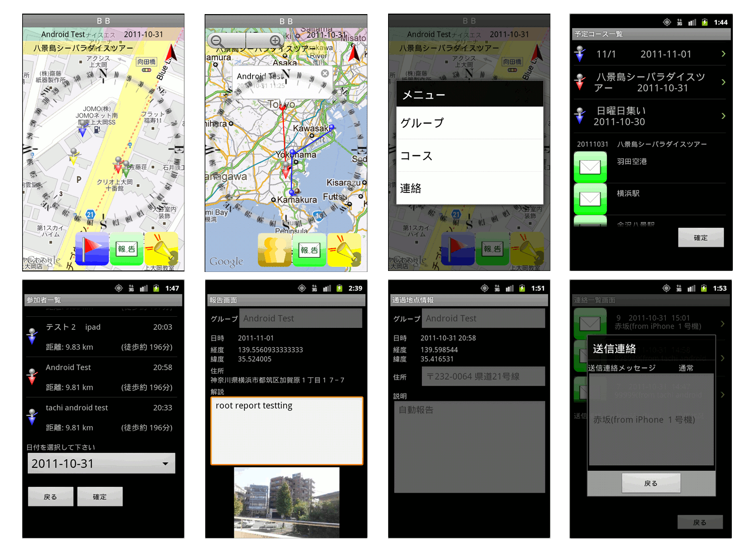Image resolution: width=756 pixels, height=554 pixels.
Task: Click the 説明 box showing 自動報告
Action: pyautogui.click(x=470, y=447)
